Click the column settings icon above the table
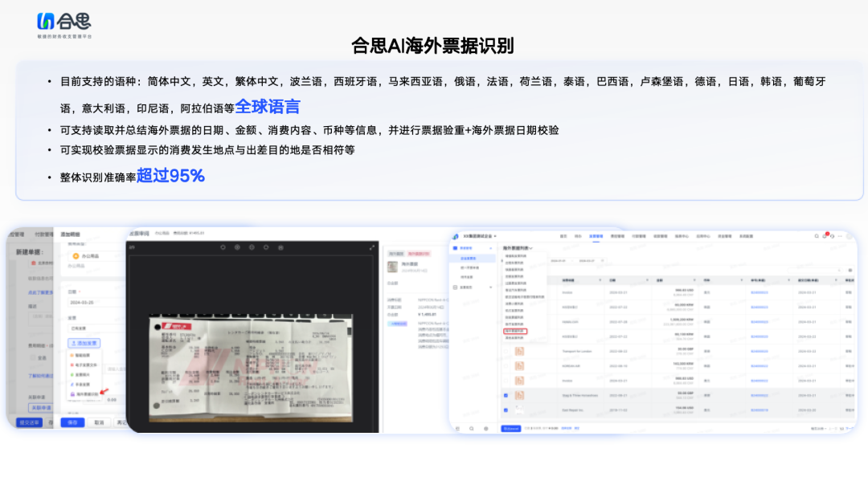The image size is (868, 485). point(850,271)
